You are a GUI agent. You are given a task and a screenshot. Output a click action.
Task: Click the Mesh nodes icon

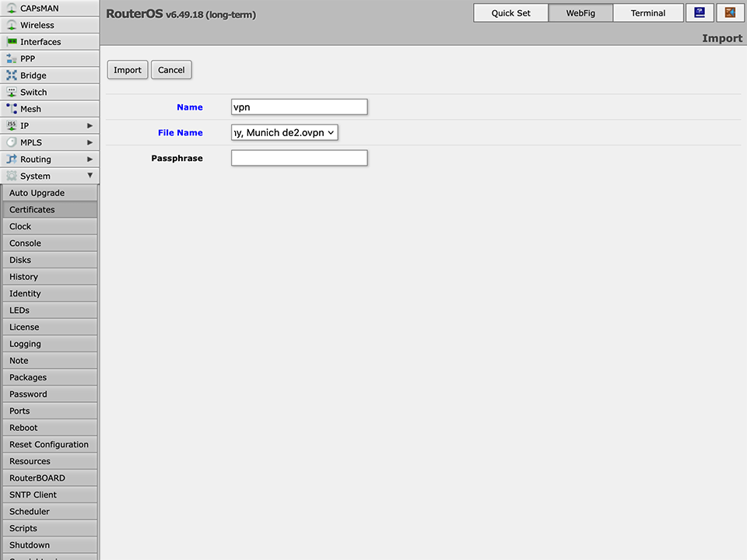tap(12, 109)
